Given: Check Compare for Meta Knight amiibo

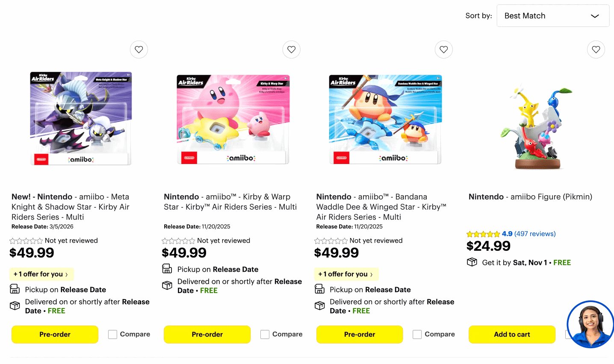Looking at the screenshot, I should pos(113,335).
